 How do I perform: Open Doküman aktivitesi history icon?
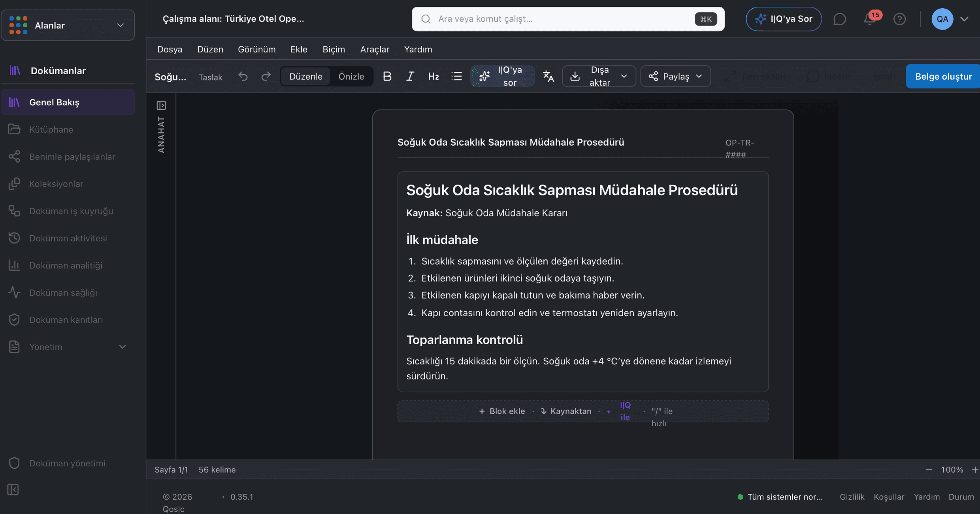point(14,238)
